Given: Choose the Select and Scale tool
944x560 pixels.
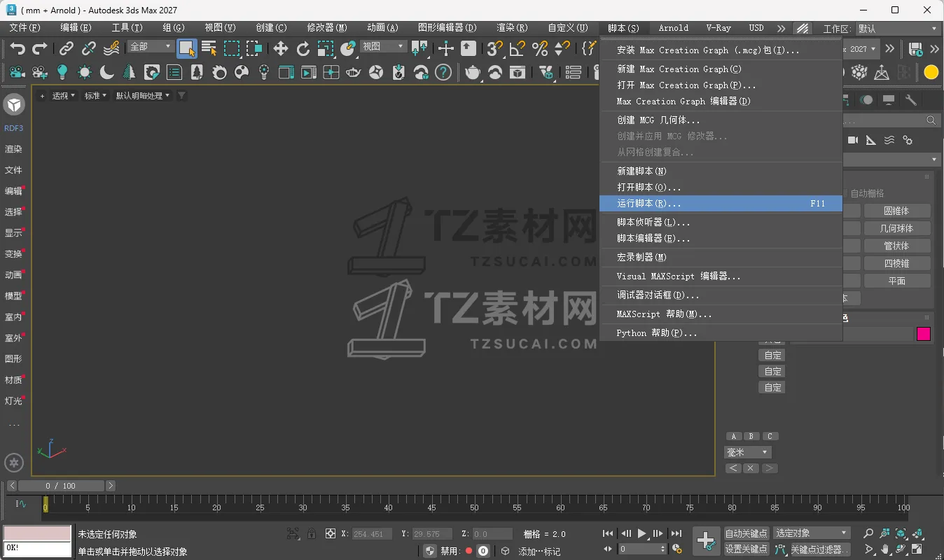Looking at the screenshot, I should coord(326,48).
